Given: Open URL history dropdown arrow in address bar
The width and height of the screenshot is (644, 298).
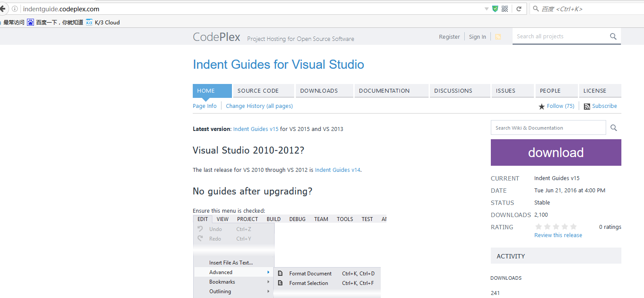Looking at the screenshot, I should [486, 9].
